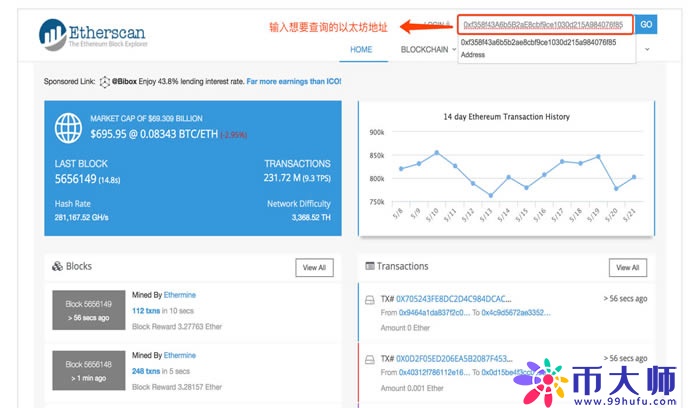Click the 14 day Ethereum Transaction History title

coord(506,117)
